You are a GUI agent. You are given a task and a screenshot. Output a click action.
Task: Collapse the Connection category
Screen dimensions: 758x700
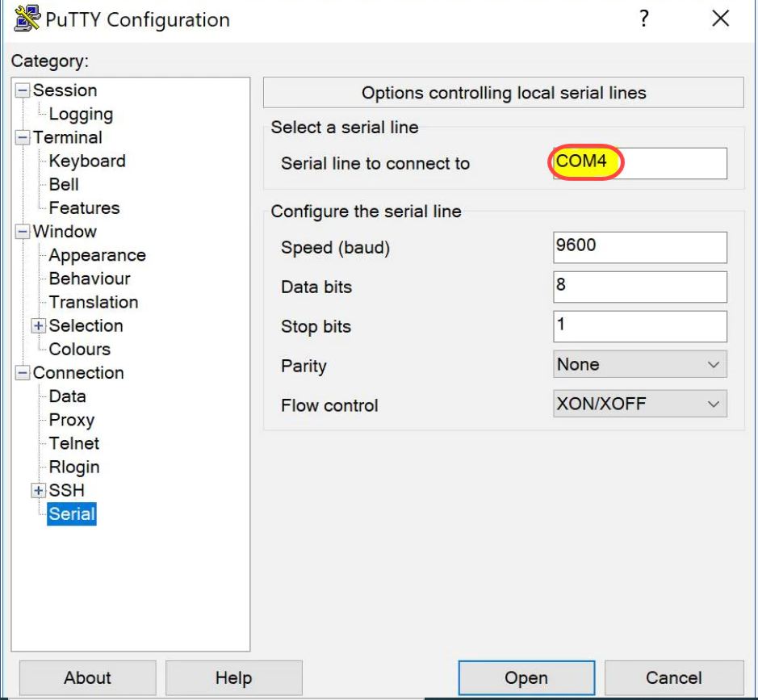pos(22,373)
